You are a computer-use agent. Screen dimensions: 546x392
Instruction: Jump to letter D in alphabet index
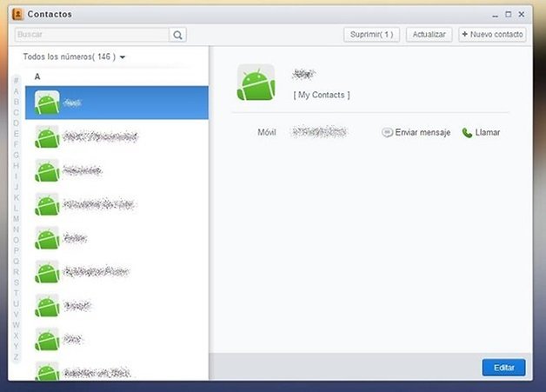pos(16,123)
